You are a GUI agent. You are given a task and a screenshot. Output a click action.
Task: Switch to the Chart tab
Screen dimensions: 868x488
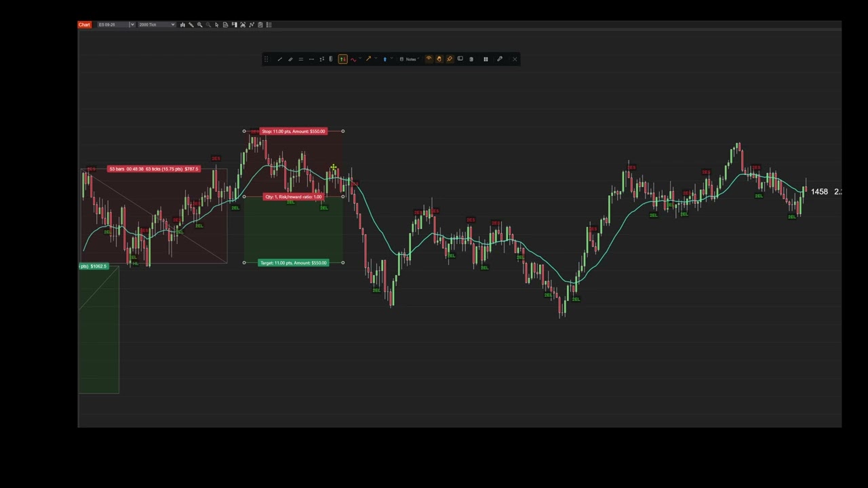pos(84,24)
